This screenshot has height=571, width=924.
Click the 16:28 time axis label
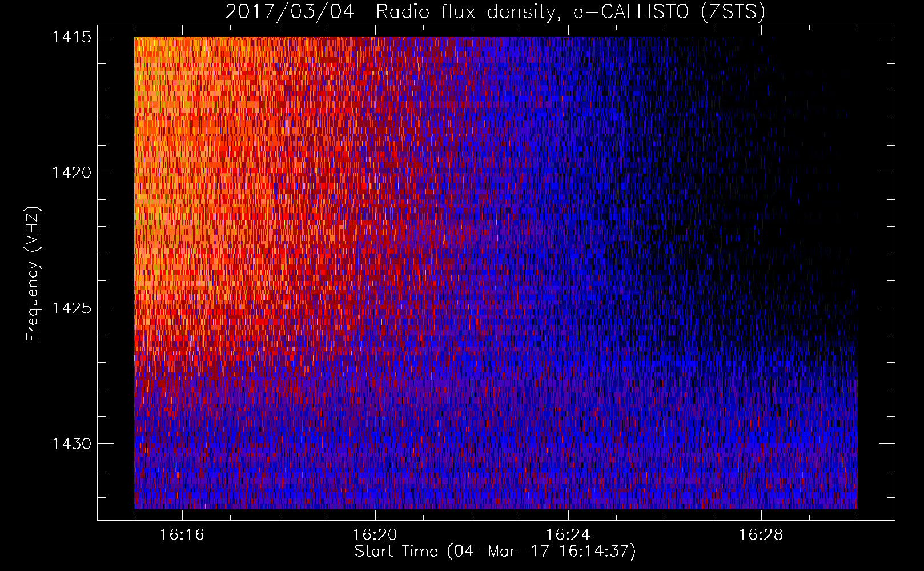click(761, 535)
